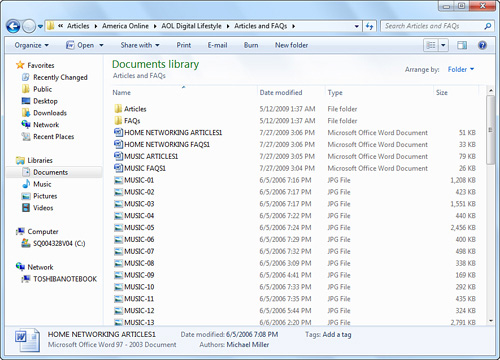The height and width of the screenshot is (360, 500).
Task: Click the file list scroll down arrow
Action: click(x=491, y=321)
